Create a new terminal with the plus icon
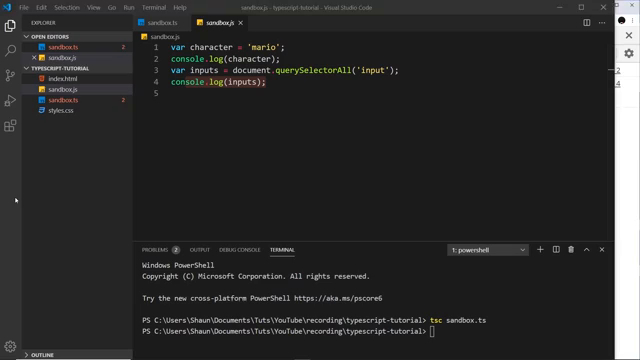The image size is (640, 360). point(540,249)
